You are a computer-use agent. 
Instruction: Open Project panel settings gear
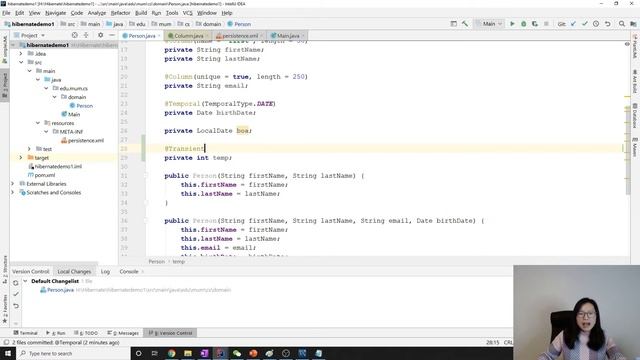point(100,36)
